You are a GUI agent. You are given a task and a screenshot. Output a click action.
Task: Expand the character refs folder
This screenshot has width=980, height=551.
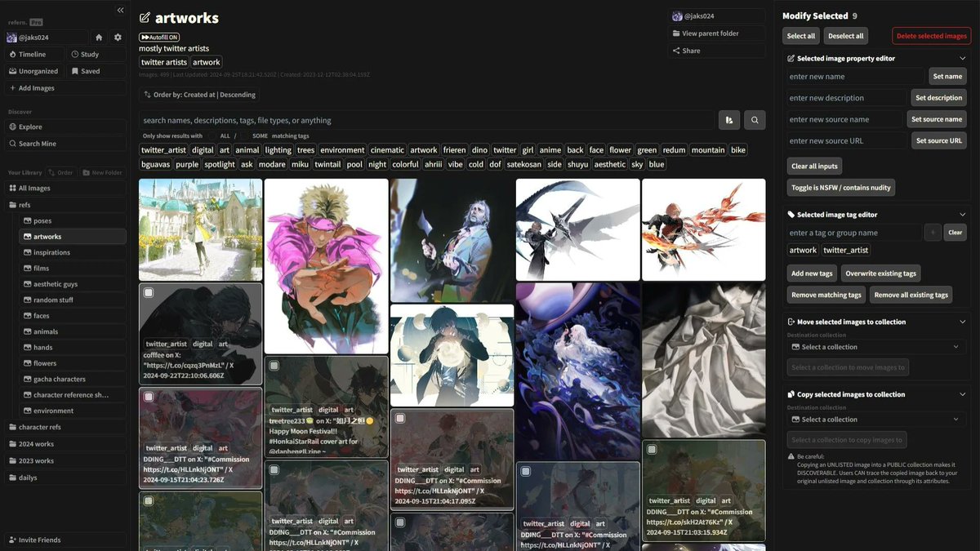tap(65, 427)
